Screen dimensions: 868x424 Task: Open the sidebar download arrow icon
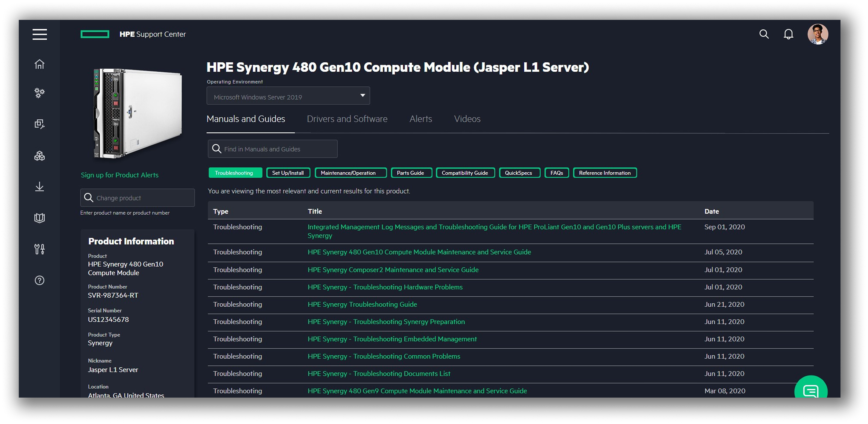pyautogui.click(x=39, y=187)
